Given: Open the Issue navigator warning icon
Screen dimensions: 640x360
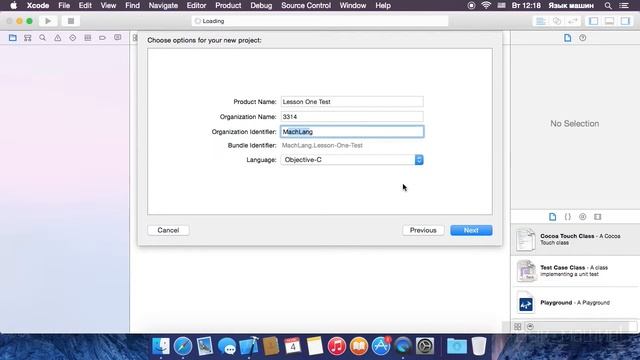Looking at the screenshot, I should 58,38.
